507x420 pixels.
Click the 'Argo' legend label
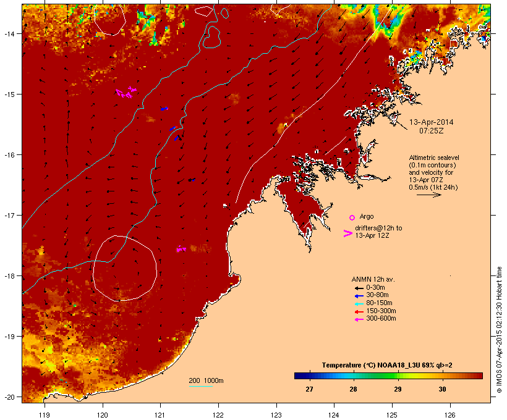click(x=367, y=216)
